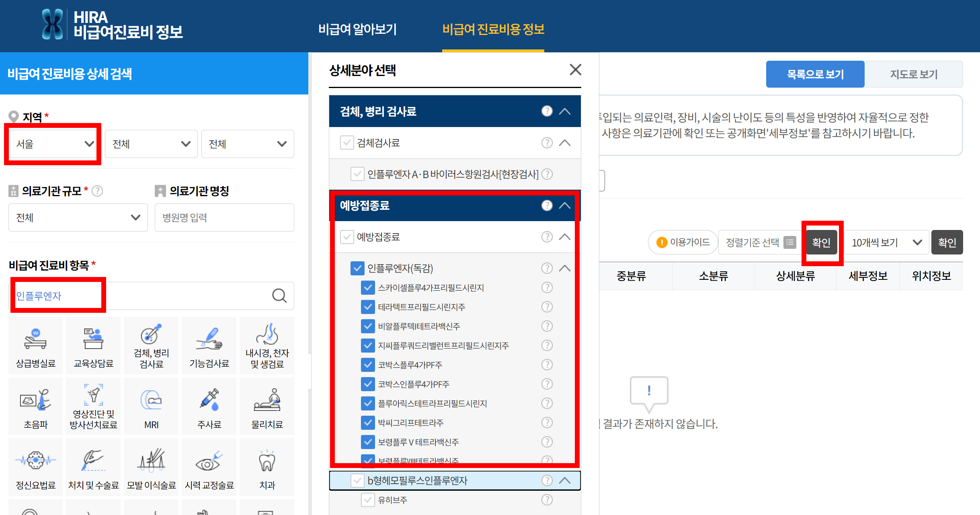
Task: Switch to 지도로 보기 tab
Action: tap(913, 74)
